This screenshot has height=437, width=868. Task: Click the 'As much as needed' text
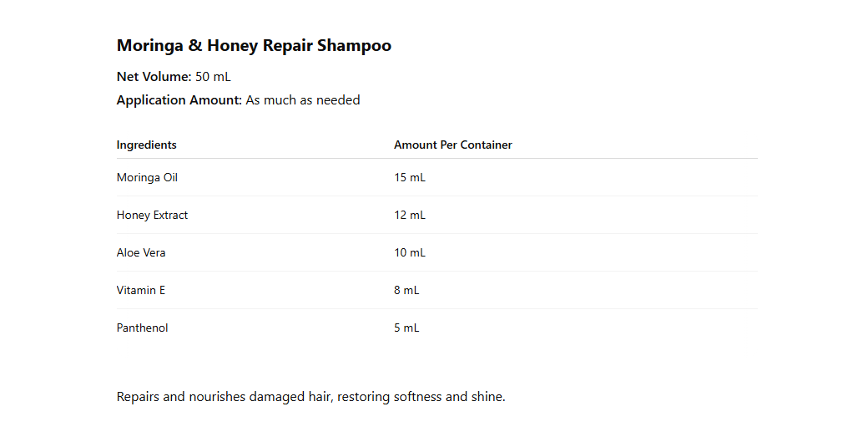click(x=303, y=100)
